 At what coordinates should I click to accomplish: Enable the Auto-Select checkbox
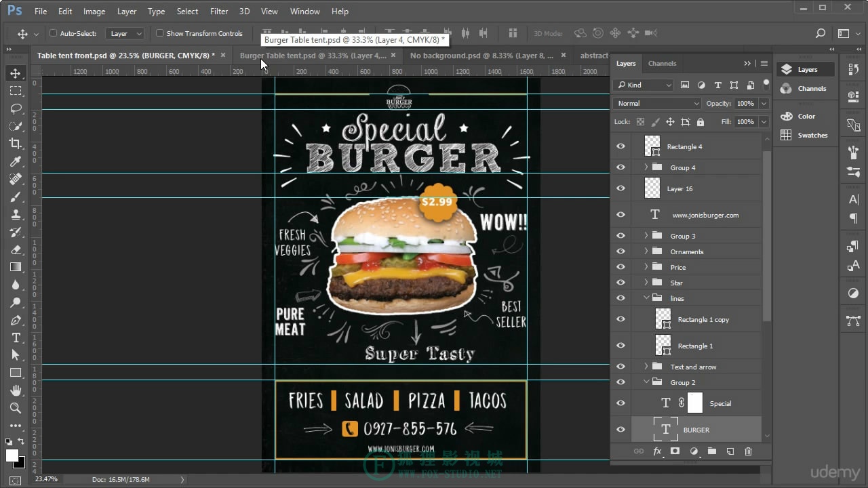point(54,33)
